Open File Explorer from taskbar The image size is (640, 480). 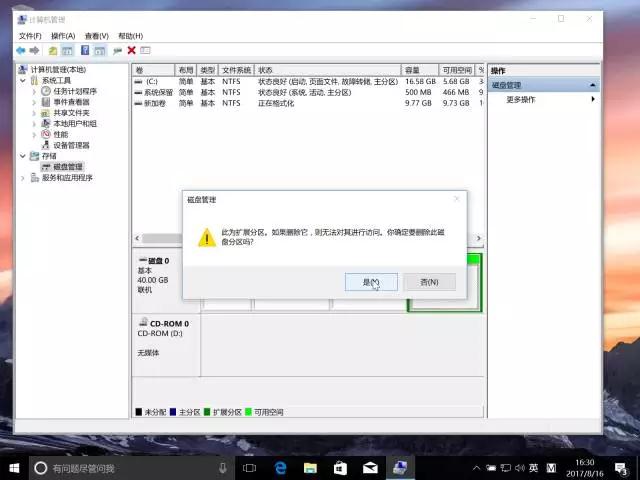(310, 468)
